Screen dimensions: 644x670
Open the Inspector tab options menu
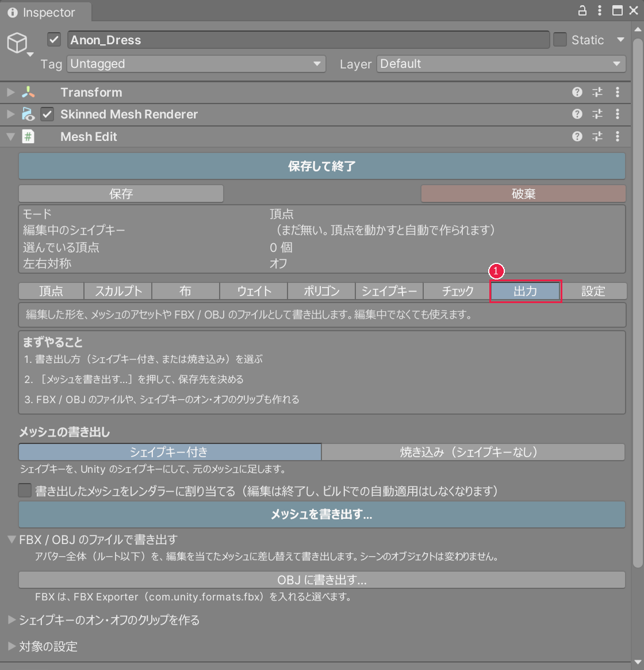pos(600,10)
